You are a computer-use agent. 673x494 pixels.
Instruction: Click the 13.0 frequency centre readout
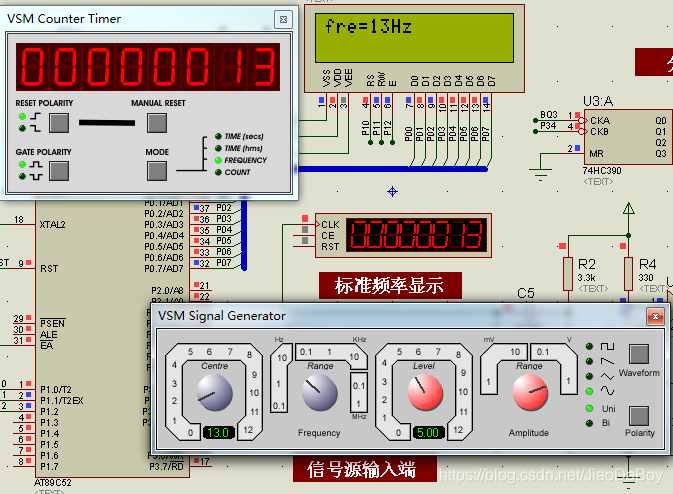point(218,433)
